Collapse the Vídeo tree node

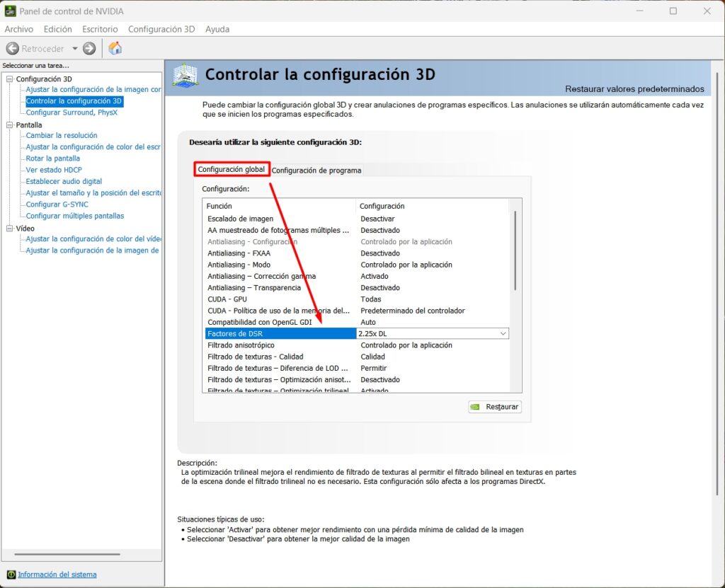click(x=9, y=229)
